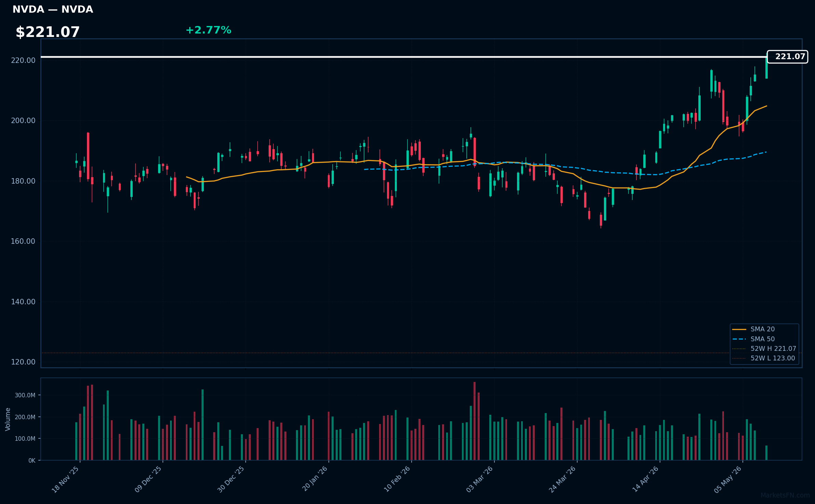
Task: Click the 30 Dec '25 date label
Action: [x=231, y=479]
